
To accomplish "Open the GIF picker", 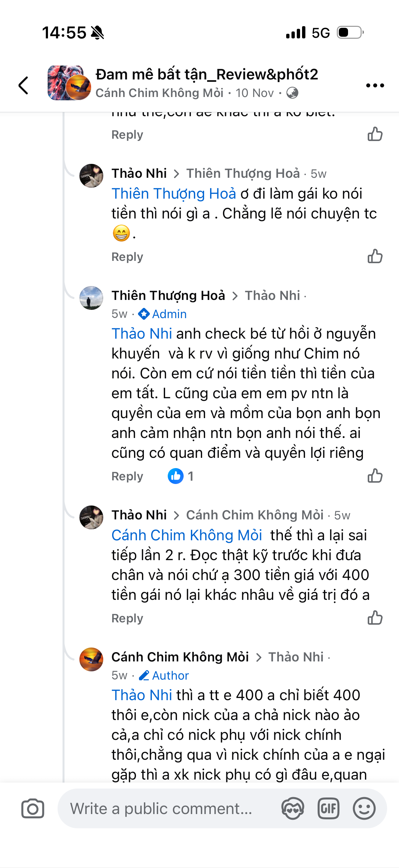I will (x=328, y=809).
